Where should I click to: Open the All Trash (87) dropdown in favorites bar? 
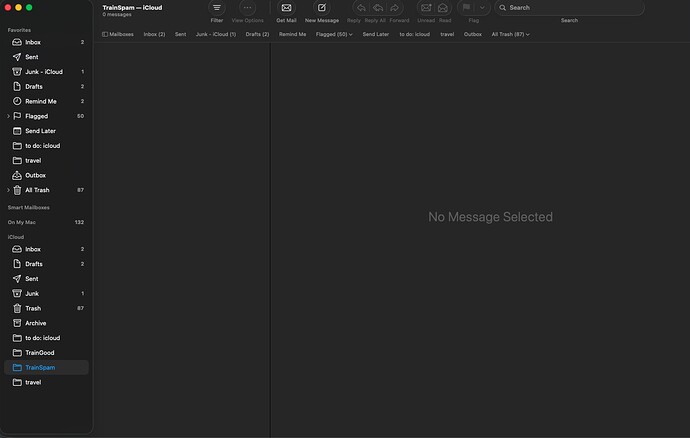pyautogui.click(x=510, y=34)
